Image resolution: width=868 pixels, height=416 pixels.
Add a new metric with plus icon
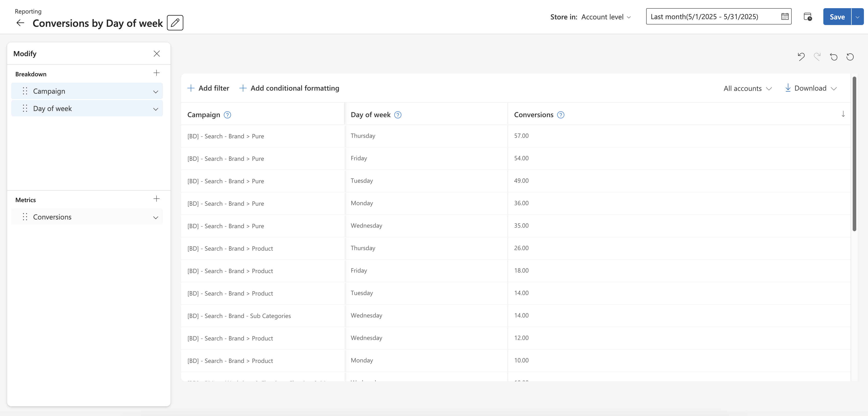156,199
